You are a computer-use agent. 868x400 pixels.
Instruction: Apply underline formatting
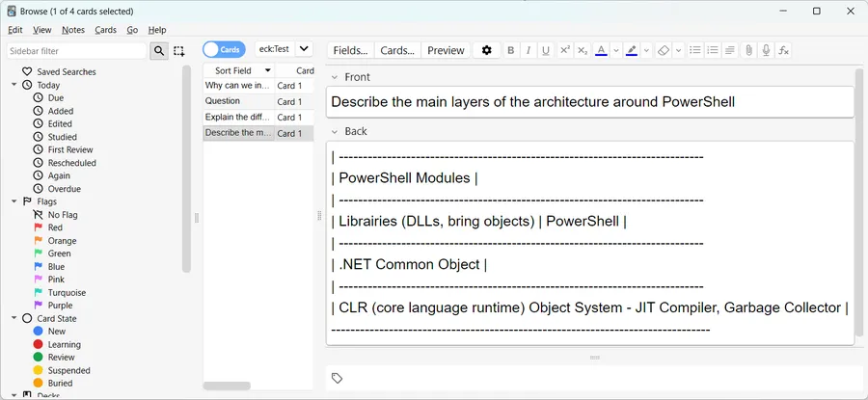coord(546,50)
